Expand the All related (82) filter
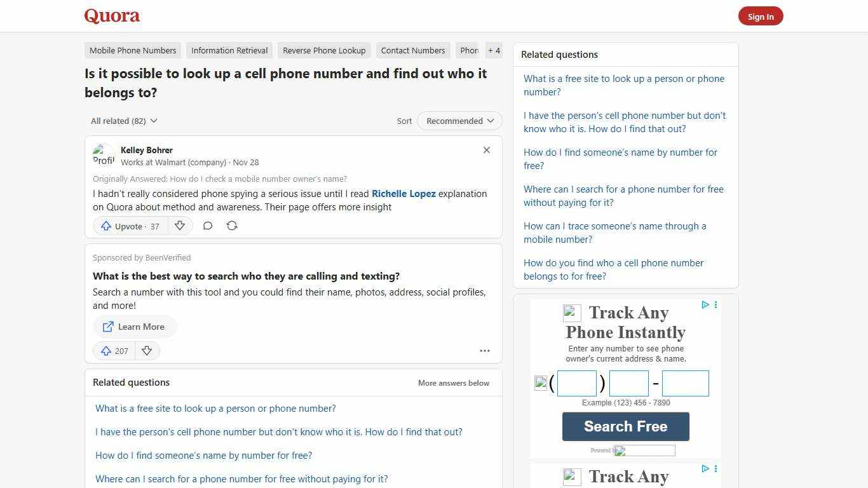This screenshot has height=488, width=868. tap(124, 121)
